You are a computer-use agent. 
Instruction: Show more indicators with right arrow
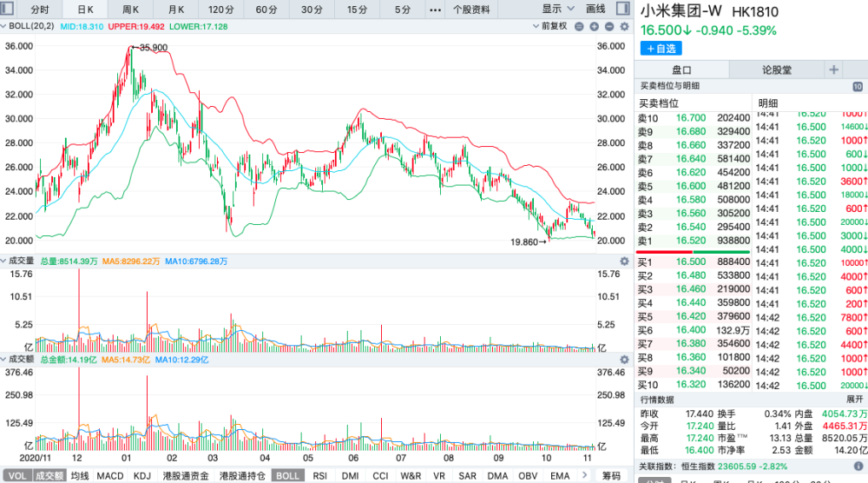click(x=584, y=475)
